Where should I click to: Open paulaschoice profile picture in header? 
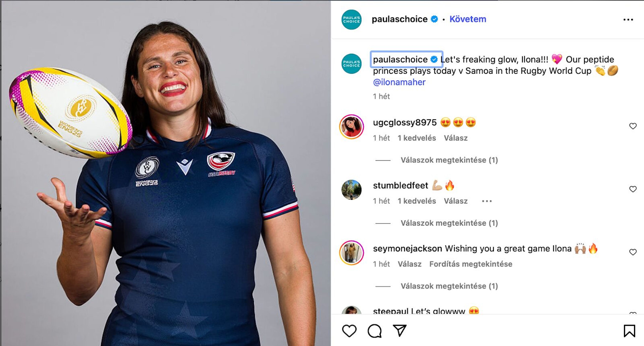351,19
